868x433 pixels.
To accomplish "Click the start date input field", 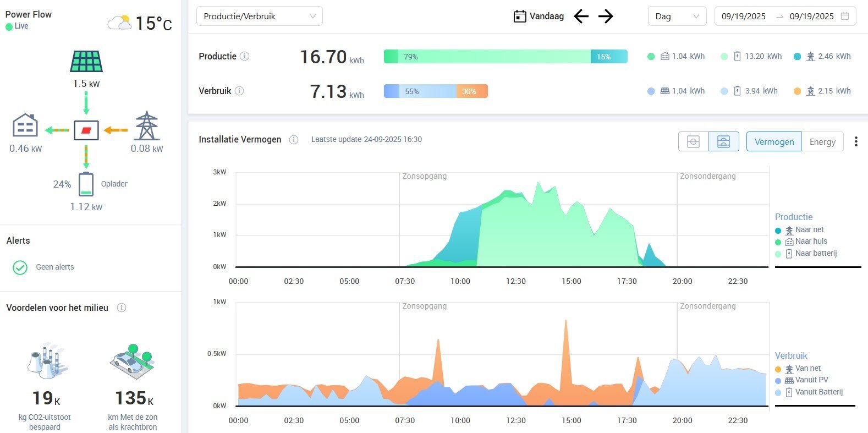I will (744, 17).
